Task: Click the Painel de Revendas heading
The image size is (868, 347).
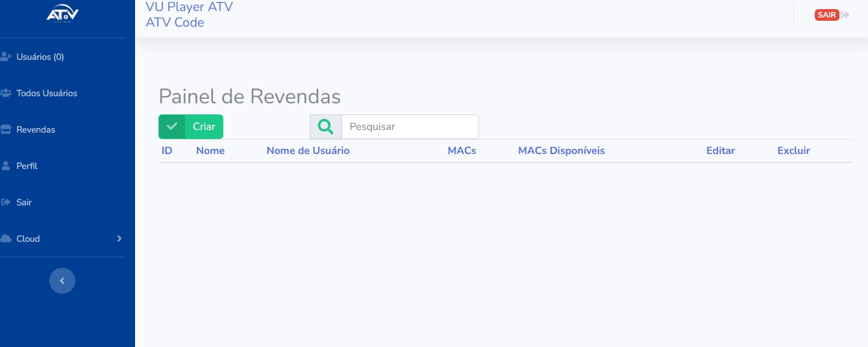Action: pos(250,96)
